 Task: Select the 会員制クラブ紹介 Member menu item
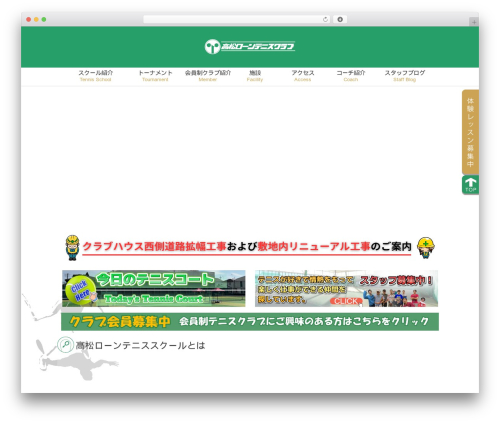click(x=208, y=76)
